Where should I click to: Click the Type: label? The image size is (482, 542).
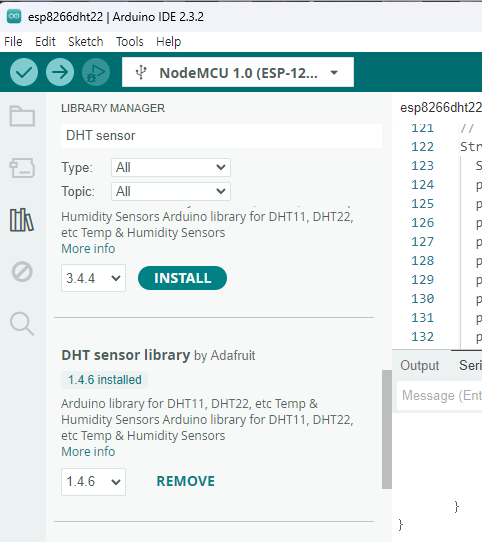coord(77,168)
